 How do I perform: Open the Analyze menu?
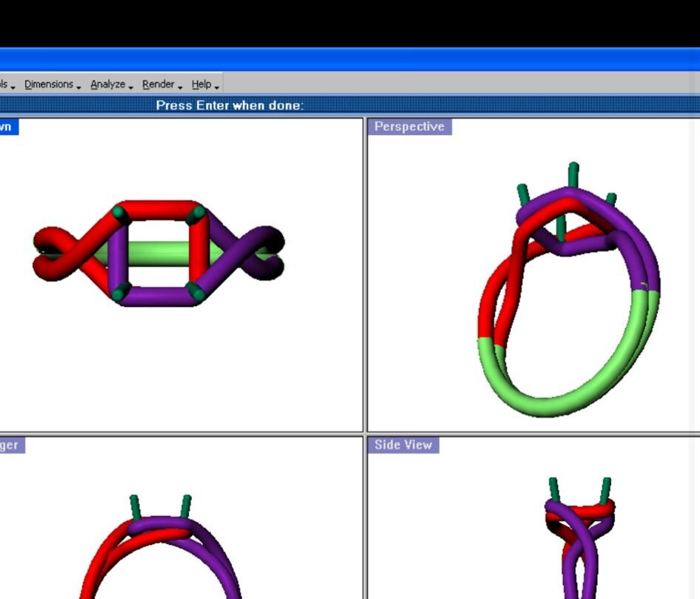tap(110, 85)
